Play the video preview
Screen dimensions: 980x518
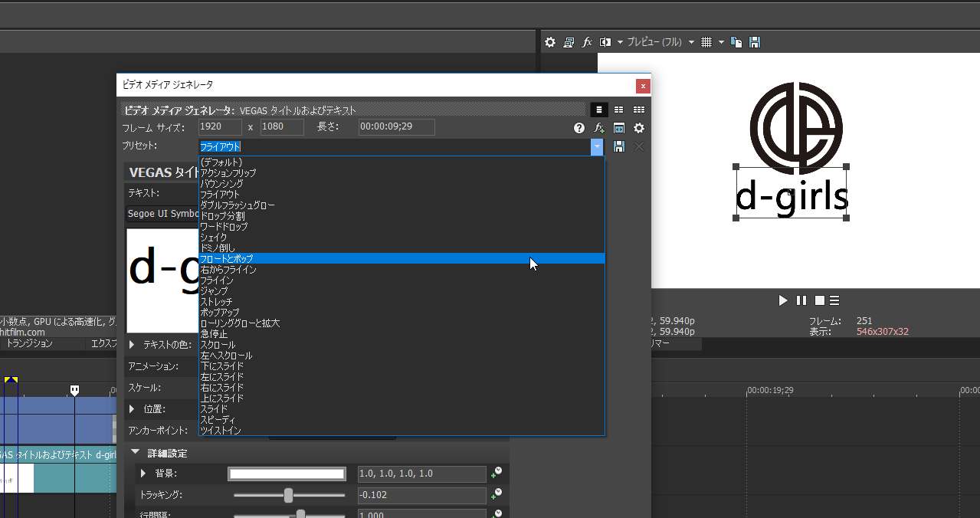click(x=783, y=300)
